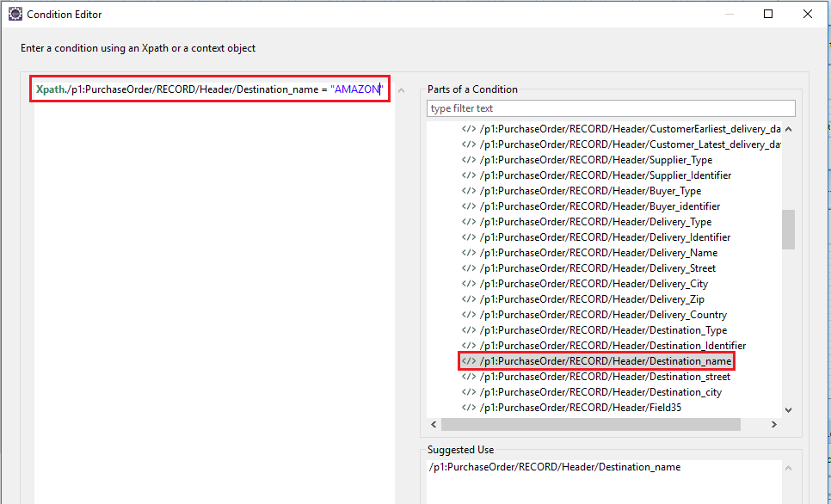Click the XML tag icon beside Destination_Type
Screen dimensions: 831x504
tap(469, 330)
